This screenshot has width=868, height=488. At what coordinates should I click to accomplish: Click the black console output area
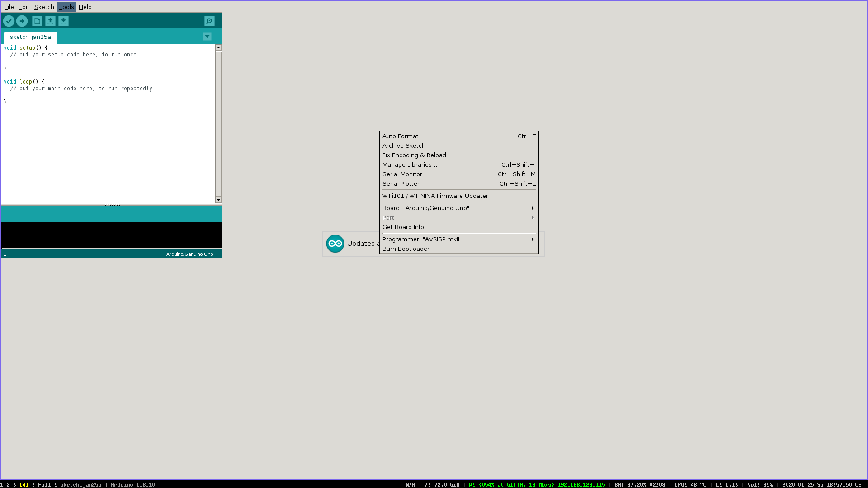point(111,235)
